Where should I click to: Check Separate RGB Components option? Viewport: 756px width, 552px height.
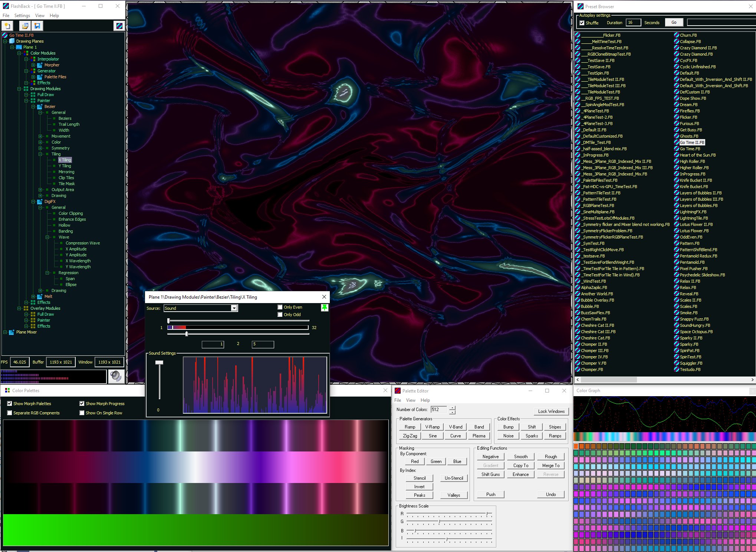(x=10, y=413)
